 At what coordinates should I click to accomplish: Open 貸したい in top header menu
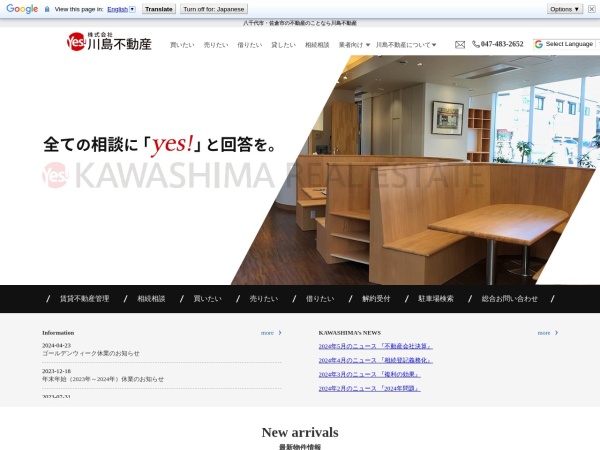pos(284,45)
